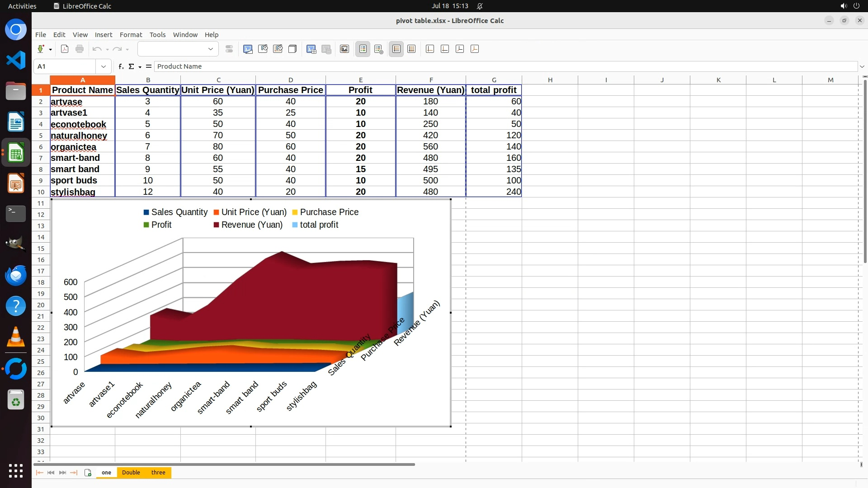Expand the Select Chart Element dropdown

point(210,49)
